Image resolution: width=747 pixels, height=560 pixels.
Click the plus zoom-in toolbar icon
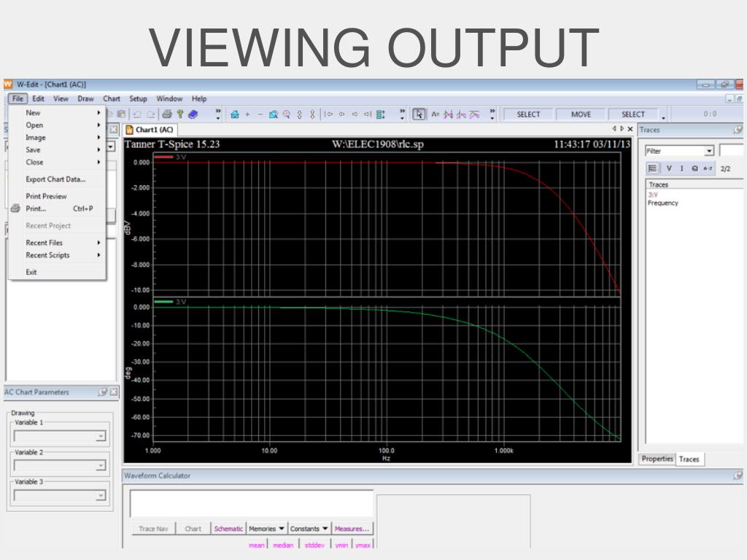click(x=247, y=114)
